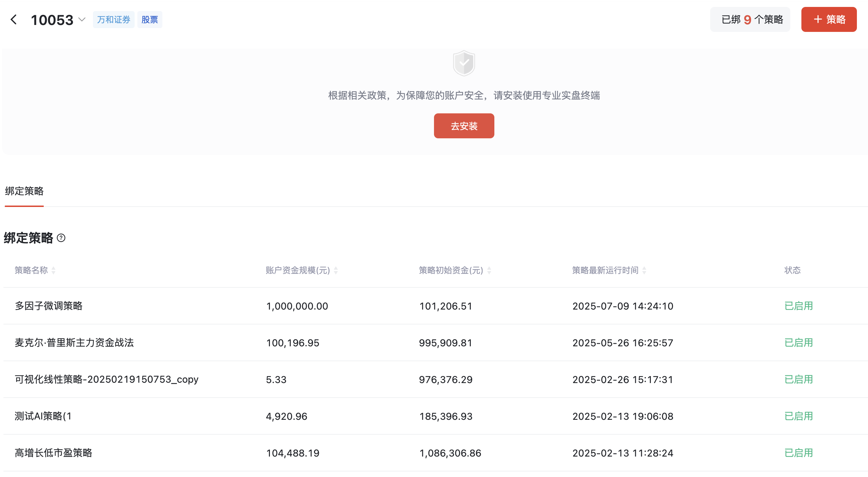This screenshot has height=477, width=868.
Task: Open the 多因子微调策略 strategy row
Action: coord(49,306)
